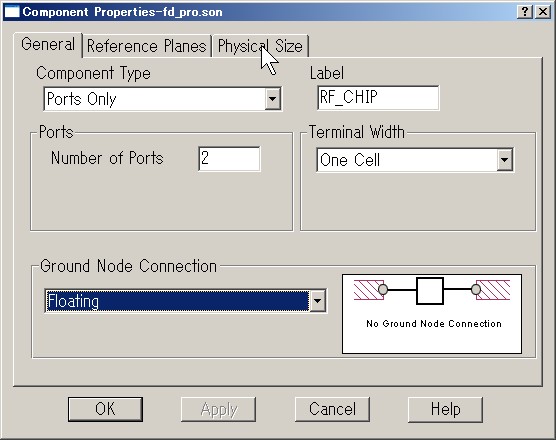556x440 pixels.
Task: Click the One Cell combo box
Action: 415,160
